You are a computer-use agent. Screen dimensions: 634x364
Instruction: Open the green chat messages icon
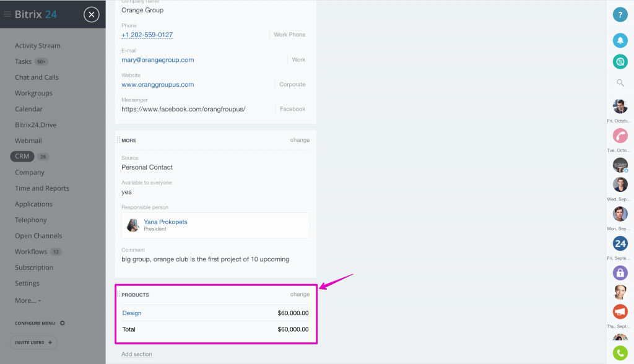[x=620, y=61]
